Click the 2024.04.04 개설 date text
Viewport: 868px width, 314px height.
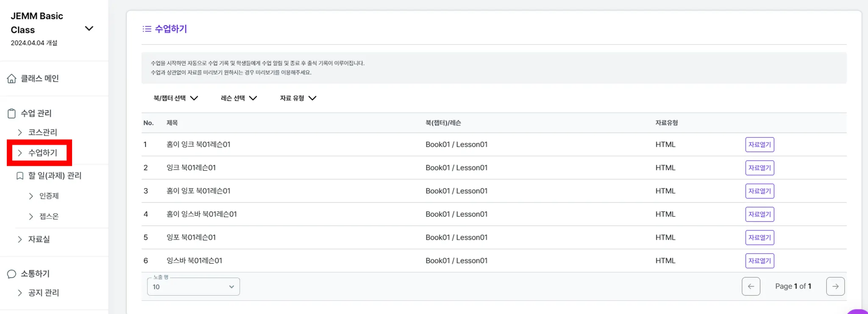tap(34, 43)
